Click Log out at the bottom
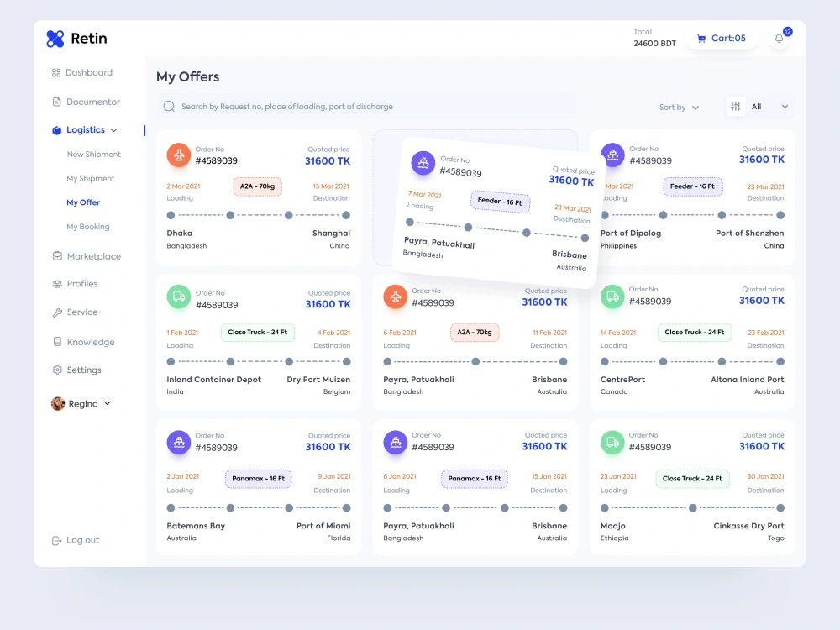Viewport: 840px width, 630px height. (x=82, y=540)
